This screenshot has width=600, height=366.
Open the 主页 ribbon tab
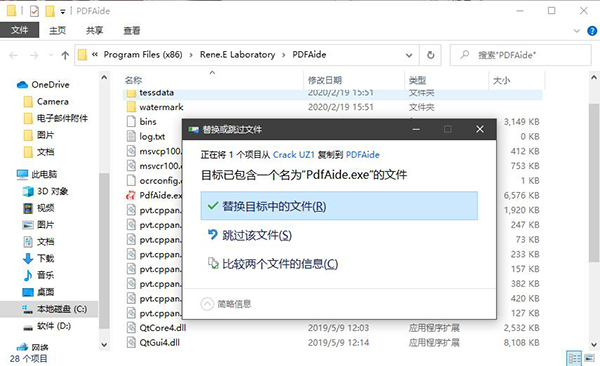click(57, 30)
